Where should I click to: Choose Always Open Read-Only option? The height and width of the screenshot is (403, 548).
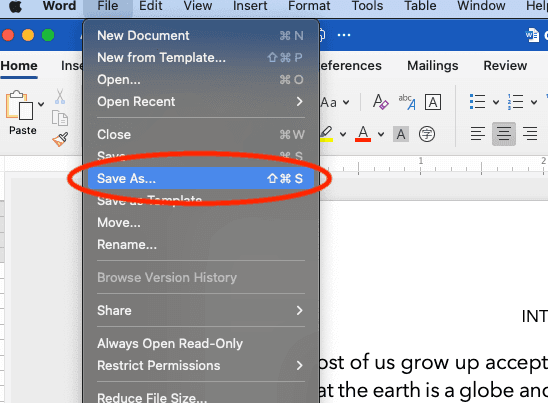(x=201, y=344)
